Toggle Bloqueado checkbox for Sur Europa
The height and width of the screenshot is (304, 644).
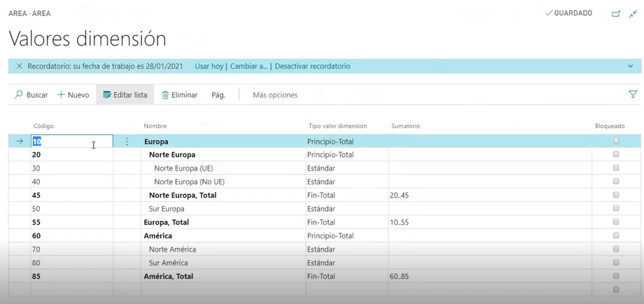click(x=616, y=208)
